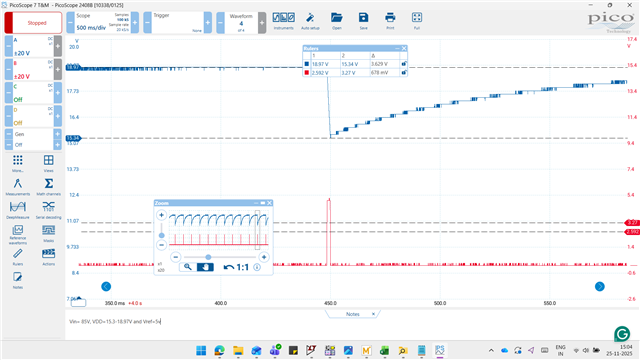Click the Save icon in toolbar
This screenshot has height=360, width=640.
pyautogui.click(x=363, y=21)
